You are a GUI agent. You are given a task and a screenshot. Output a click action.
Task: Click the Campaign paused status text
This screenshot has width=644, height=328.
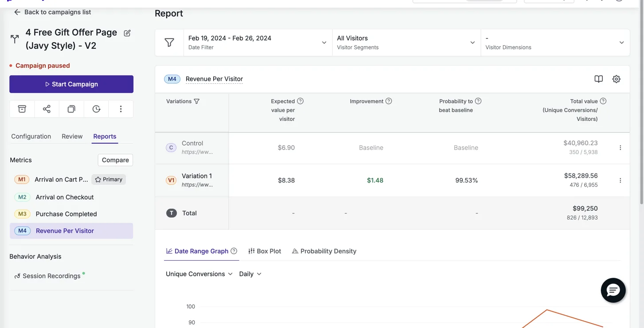pyautogui.click(x=43, y=66)
